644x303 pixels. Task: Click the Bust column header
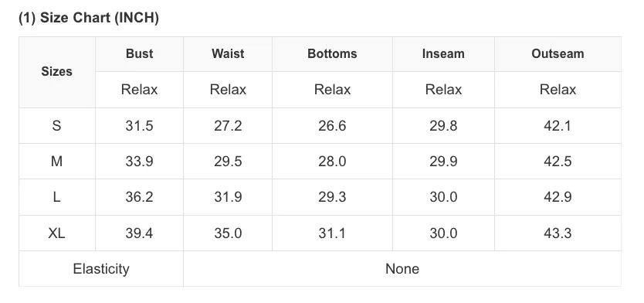pyautogui.click(x=140, y=54)
